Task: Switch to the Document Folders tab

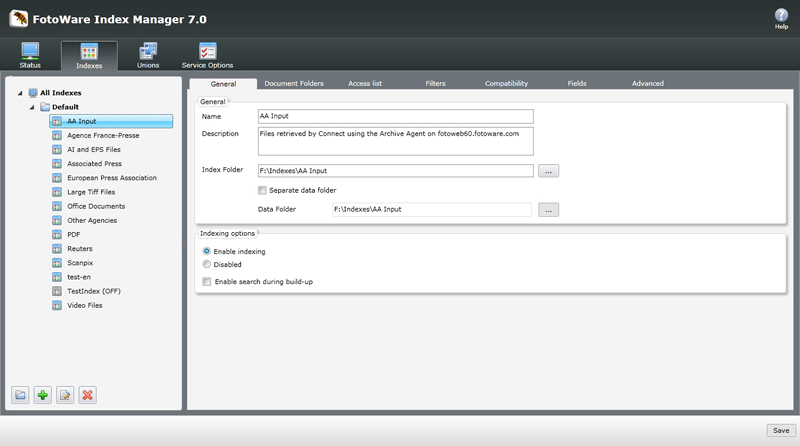Action: pyautogui.click(x=294, y=84)
